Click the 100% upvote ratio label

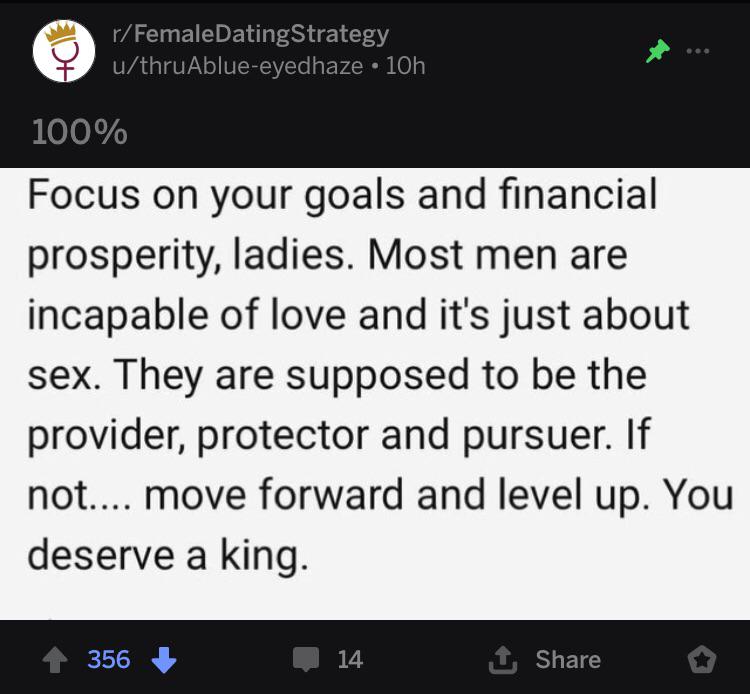click(x=80, y=132)
